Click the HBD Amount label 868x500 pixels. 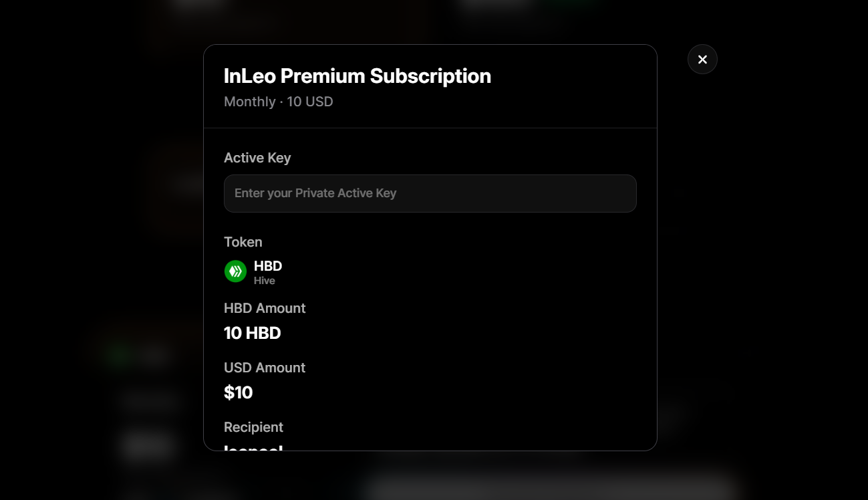click(265, 308)
